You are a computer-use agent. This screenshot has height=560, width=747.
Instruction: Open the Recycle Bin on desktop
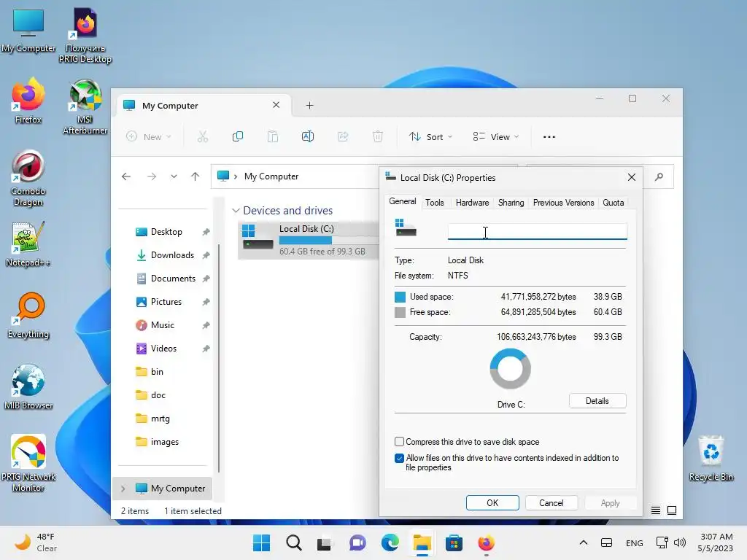tap(711, 458)
